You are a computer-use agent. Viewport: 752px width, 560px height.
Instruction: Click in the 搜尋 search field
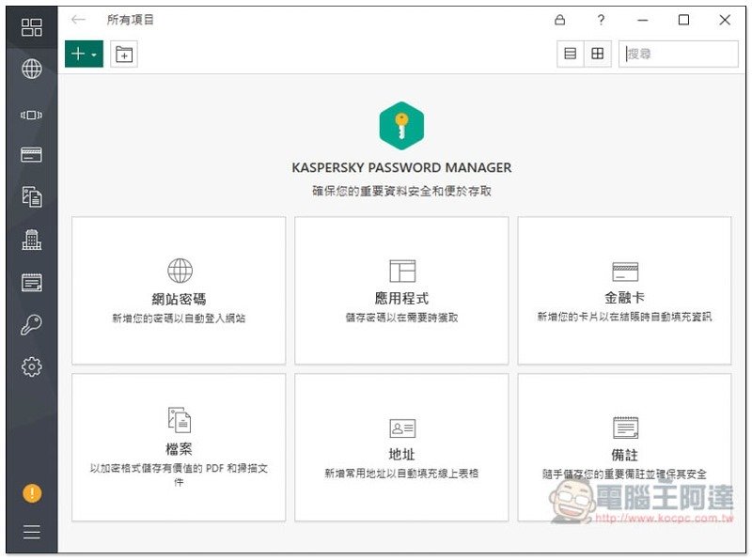[x=679, y=54]
